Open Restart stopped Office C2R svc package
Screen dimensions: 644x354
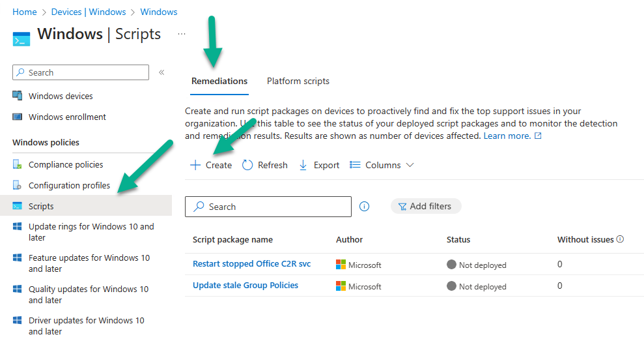coord(252,263)
